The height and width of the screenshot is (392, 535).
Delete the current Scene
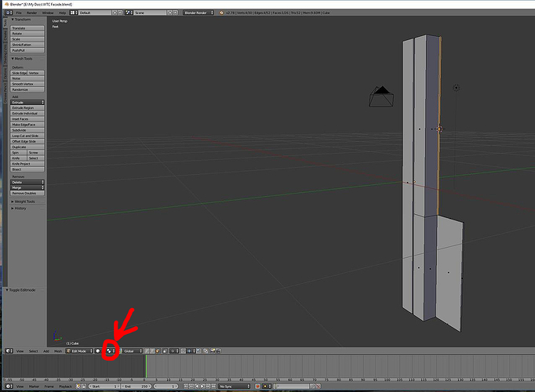[x=176, y=13]
